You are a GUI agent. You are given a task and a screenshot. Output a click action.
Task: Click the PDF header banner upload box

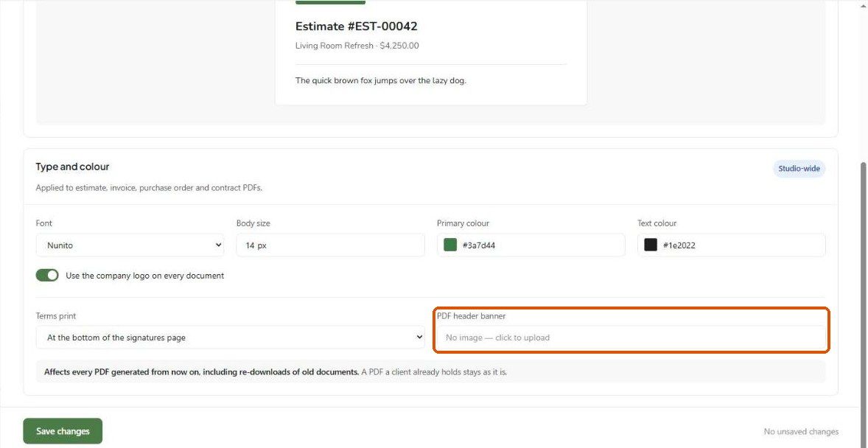click(x=631, y=337)
